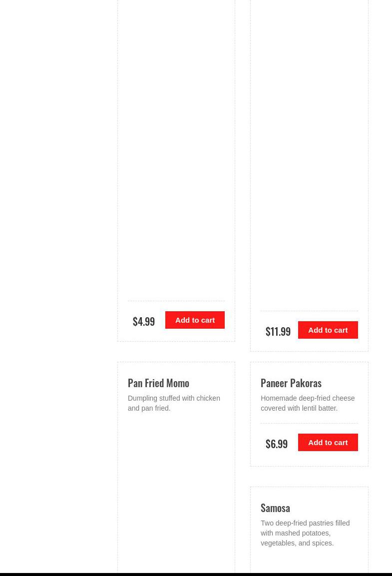Click the Paneer Pakoras heading
This screenshot has width=392, height=576.
(291, 383)
